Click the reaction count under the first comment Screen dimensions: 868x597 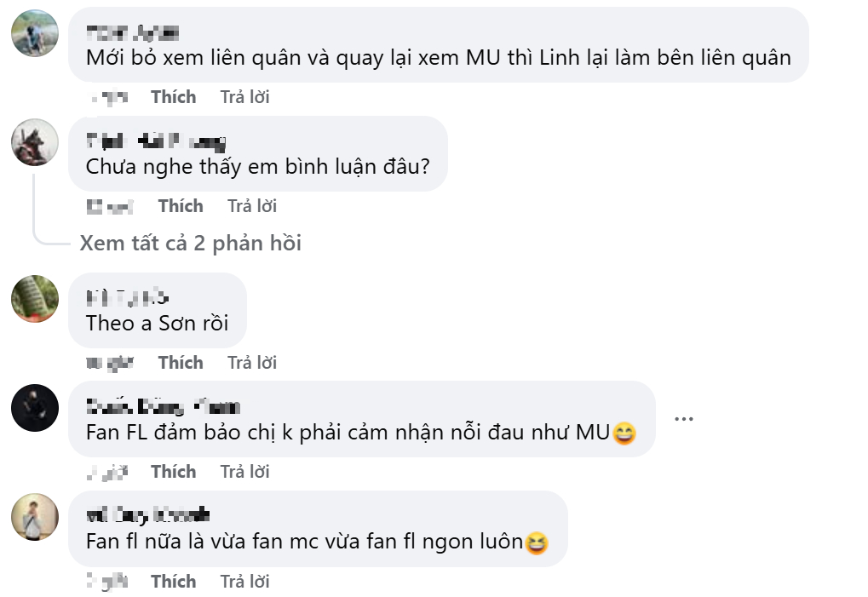click(x=111, y=96)
